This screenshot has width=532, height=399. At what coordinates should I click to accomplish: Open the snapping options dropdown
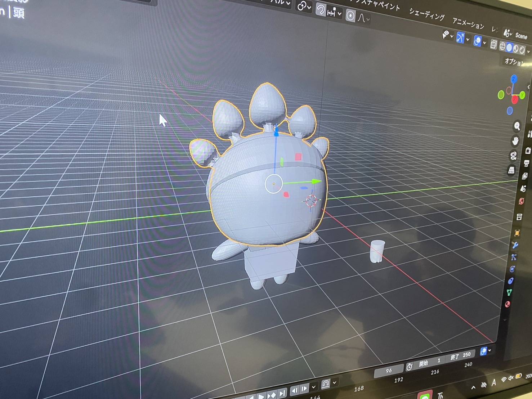339,14
